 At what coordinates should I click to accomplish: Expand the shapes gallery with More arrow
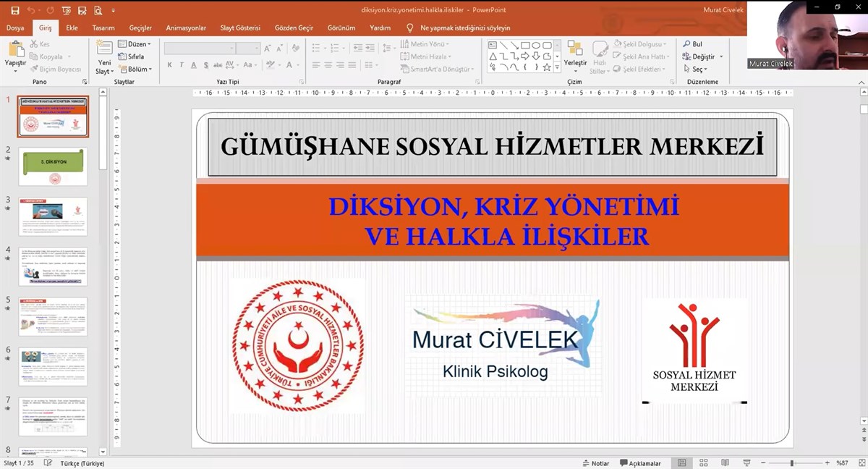[557, 67]
